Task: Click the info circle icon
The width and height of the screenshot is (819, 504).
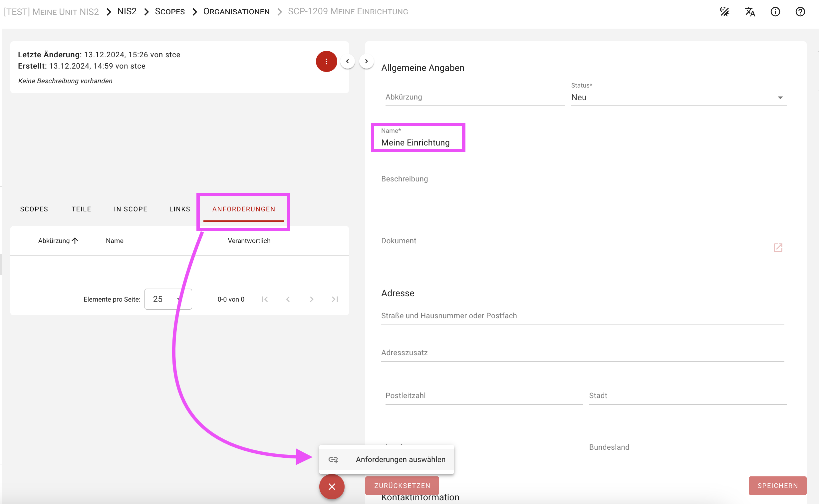Action: (775, 12)
